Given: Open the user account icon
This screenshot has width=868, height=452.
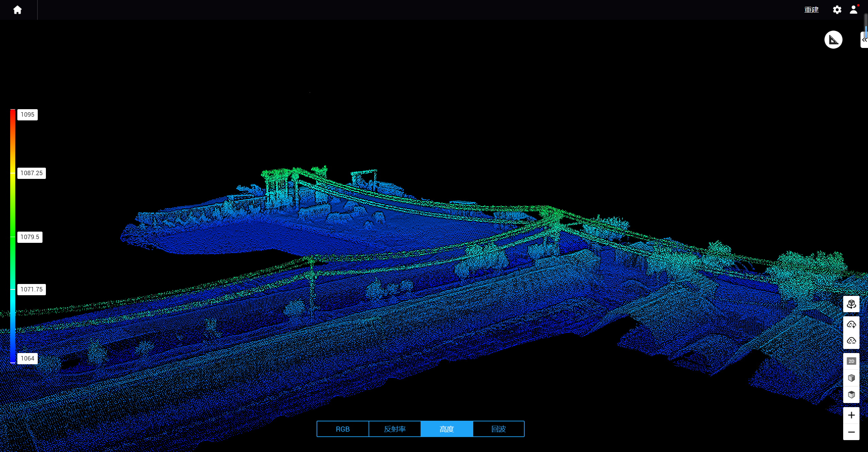Looking at the screenshot, I should click(x=853, y=10).
